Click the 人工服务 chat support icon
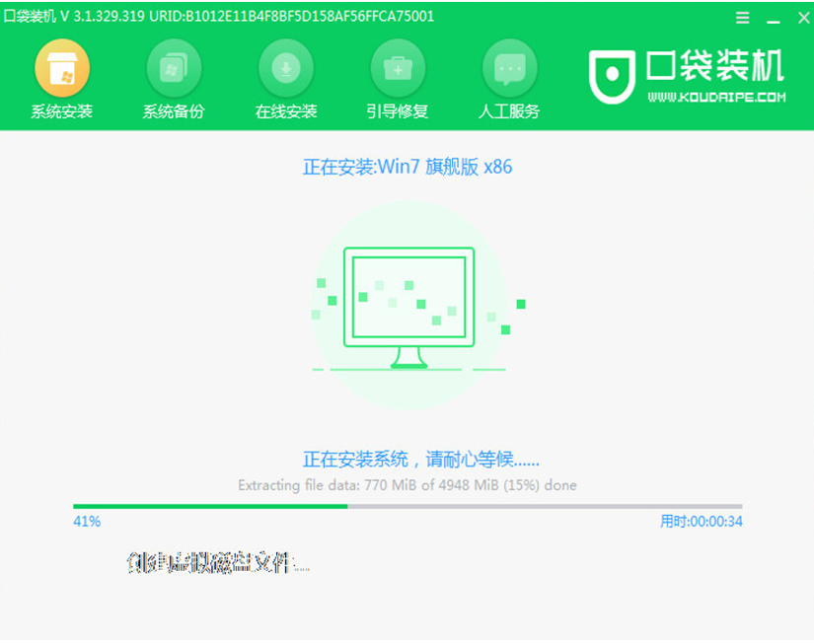This screenshot has height=644, width=814. point(509,69)
